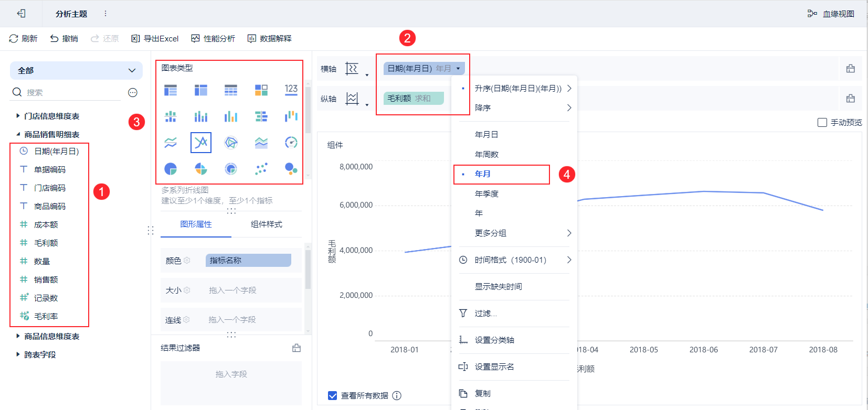Click the back arrow icon beside 分析主题
Viewport: 868px width, 410px height.
pyautogui.click(x=21, y=14)
